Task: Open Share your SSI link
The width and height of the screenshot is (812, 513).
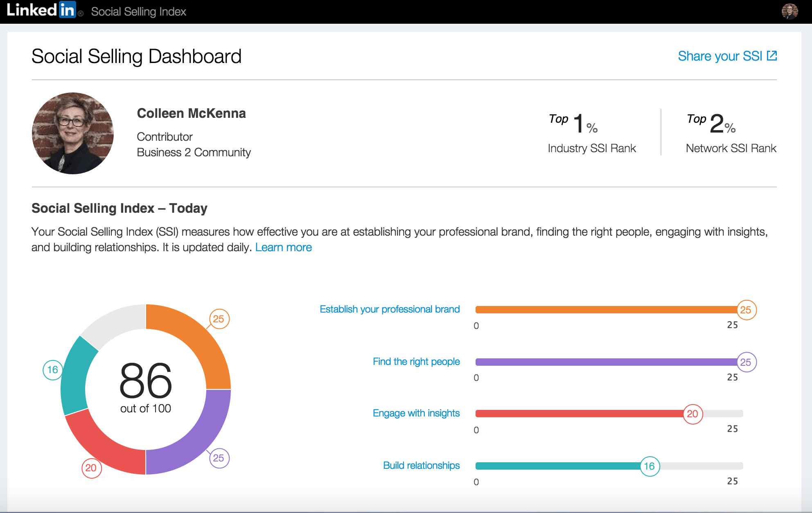Action: click(x=720, y=56)
